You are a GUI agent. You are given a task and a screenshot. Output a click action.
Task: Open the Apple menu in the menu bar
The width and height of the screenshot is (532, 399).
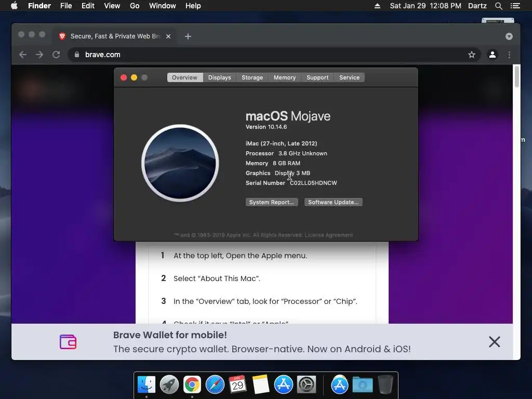14,6
